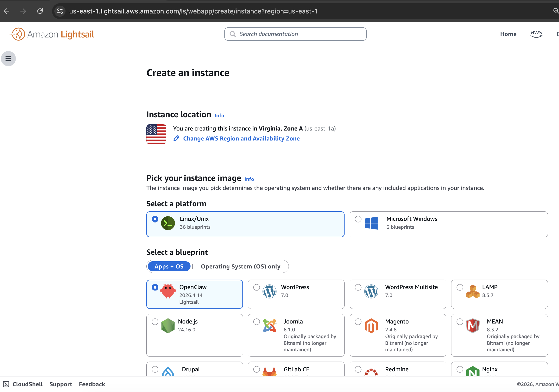Open Support in the footer
The height and width of the screenshot is (392, 559).
click(61, 384)
